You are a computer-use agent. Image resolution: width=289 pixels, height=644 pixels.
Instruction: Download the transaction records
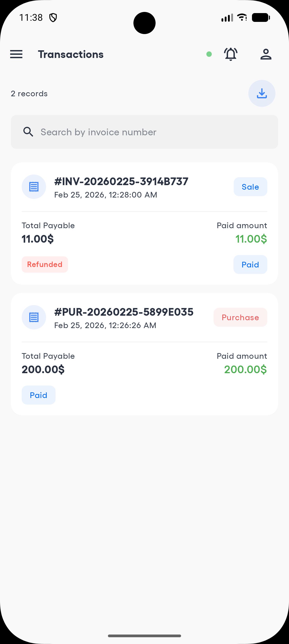point(262,94)
